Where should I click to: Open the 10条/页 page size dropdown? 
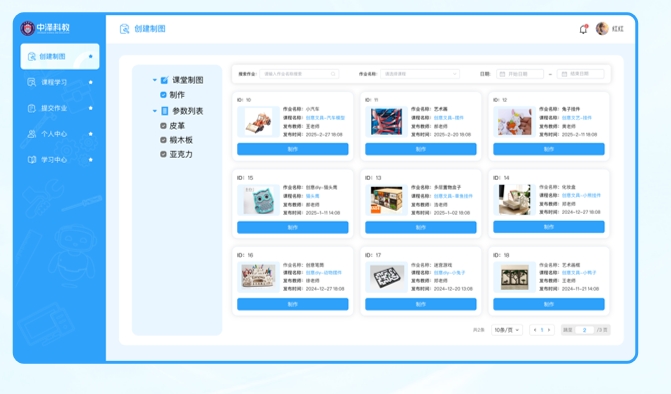507,330
